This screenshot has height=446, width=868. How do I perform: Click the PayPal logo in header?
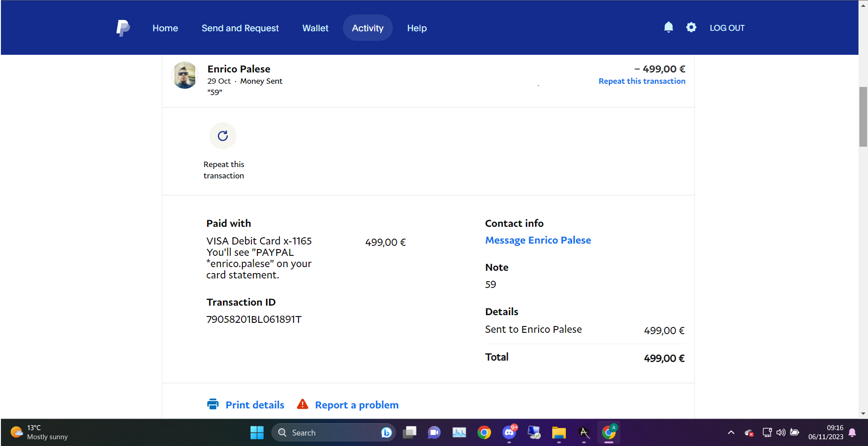123,28
